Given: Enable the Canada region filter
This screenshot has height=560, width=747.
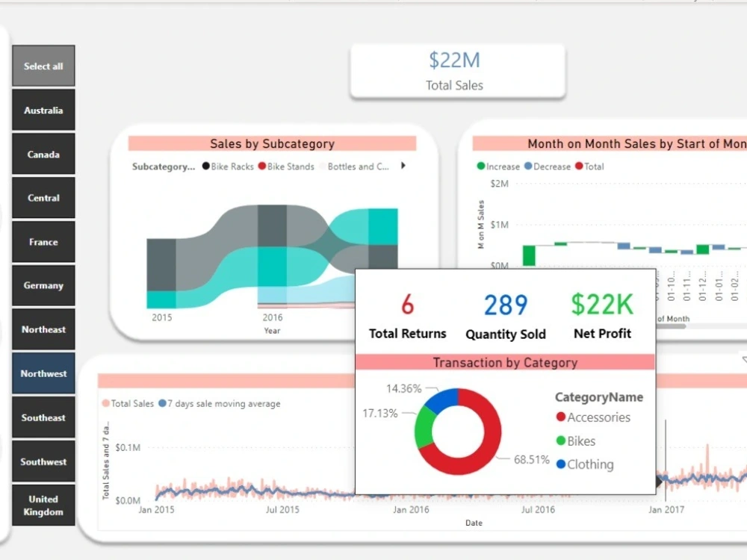Looking at the screenshot, I should pyautogui.click(x=43, y=154).
